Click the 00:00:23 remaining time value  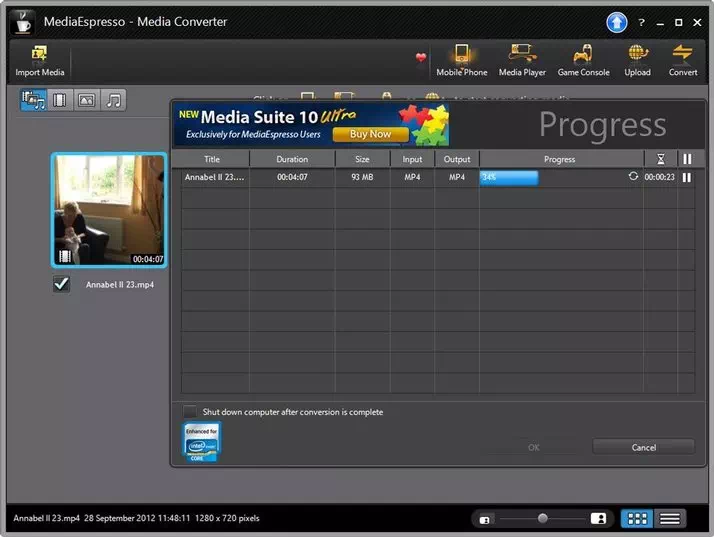659,177
